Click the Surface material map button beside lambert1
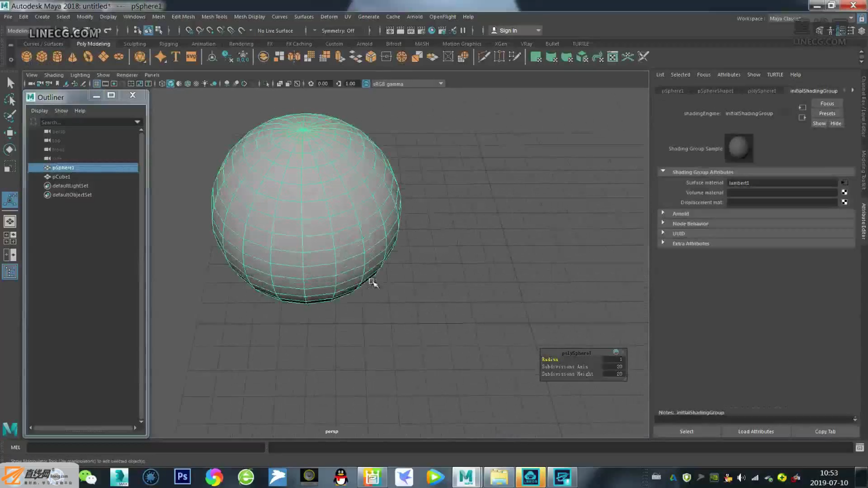This screenshot has height=488, width=868. [x=844, y=183]
